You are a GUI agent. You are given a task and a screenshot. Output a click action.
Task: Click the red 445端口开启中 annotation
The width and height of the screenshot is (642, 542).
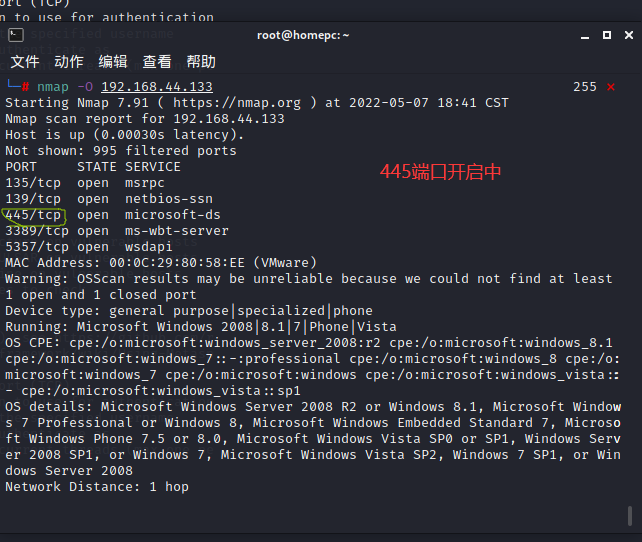(x=441, y=172)
